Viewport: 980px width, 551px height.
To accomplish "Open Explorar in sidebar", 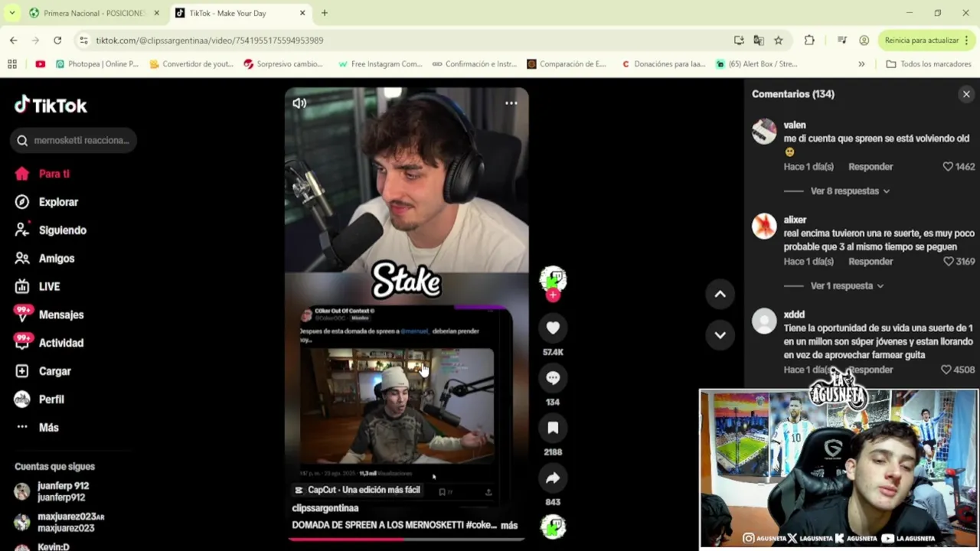I will click(47, 202).
